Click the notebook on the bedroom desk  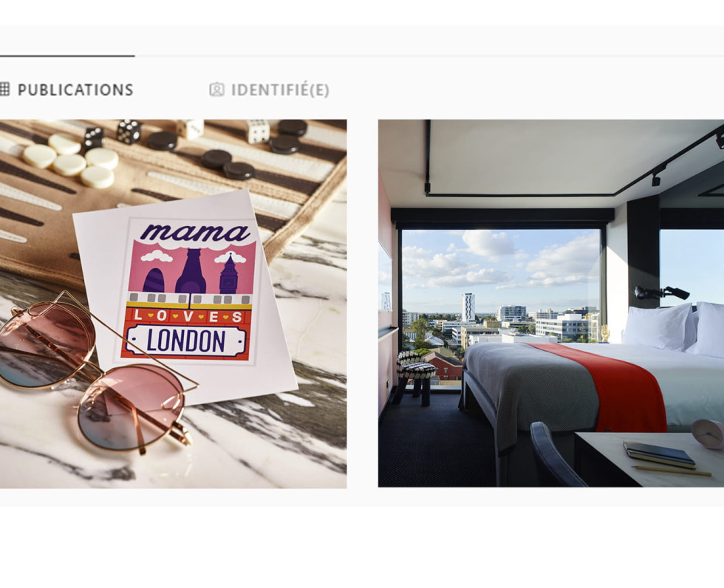pyautogui.click(x=659, y=454)
